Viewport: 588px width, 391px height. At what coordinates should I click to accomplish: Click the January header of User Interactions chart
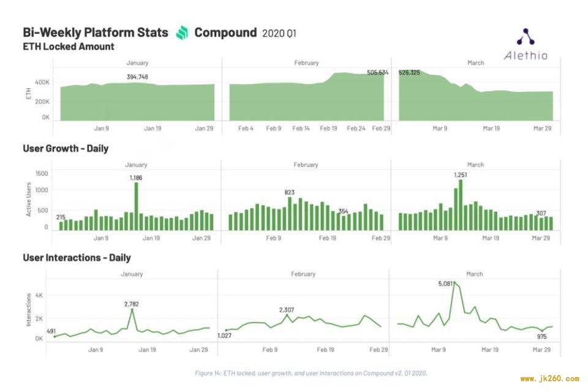(132, 274)
